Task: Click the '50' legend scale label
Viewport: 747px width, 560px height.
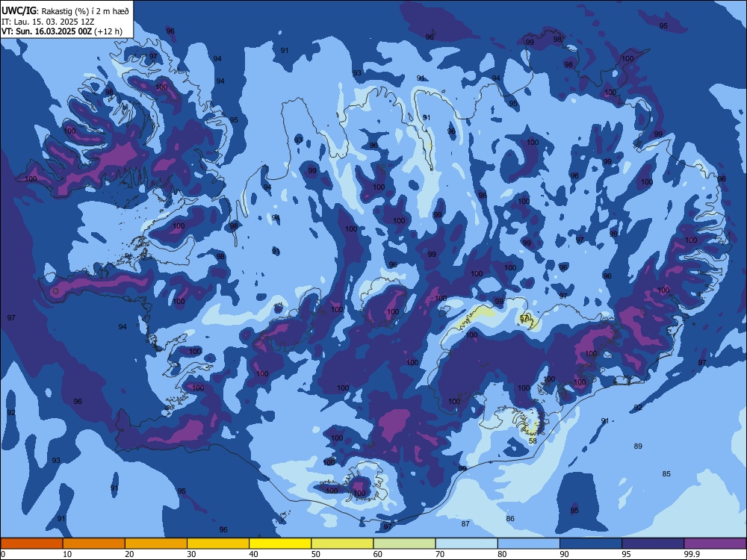Action: pos(315,554)
